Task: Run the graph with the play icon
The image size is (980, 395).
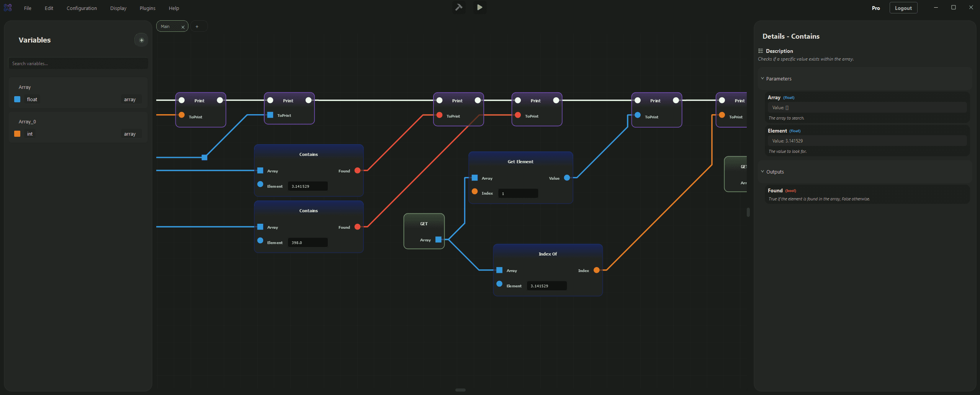Action: (x=479, y=7)
